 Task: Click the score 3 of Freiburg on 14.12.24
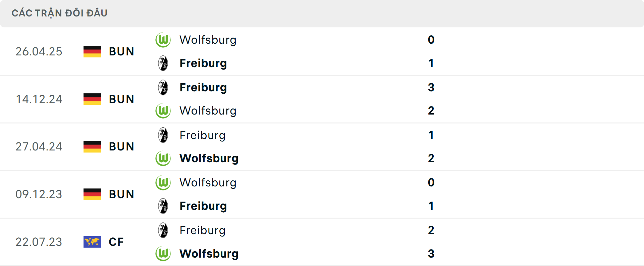(431, 87)
